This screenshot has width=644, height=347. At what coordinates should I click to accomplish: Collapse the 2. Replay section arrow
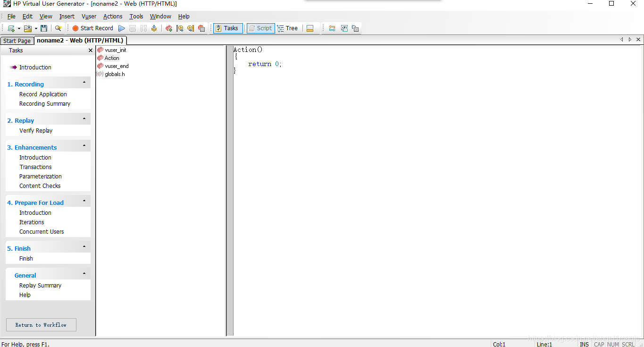[84, 119]
